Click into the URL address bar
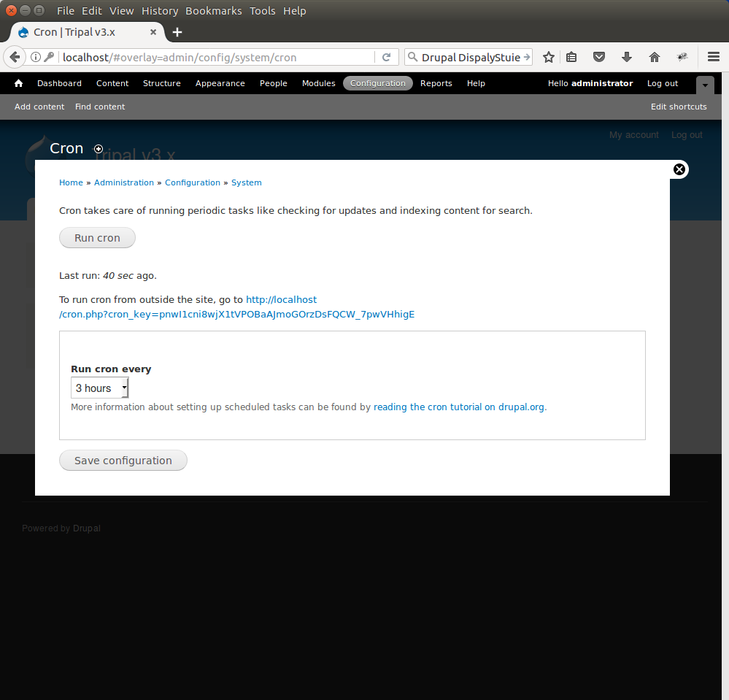 click(219, 57)
